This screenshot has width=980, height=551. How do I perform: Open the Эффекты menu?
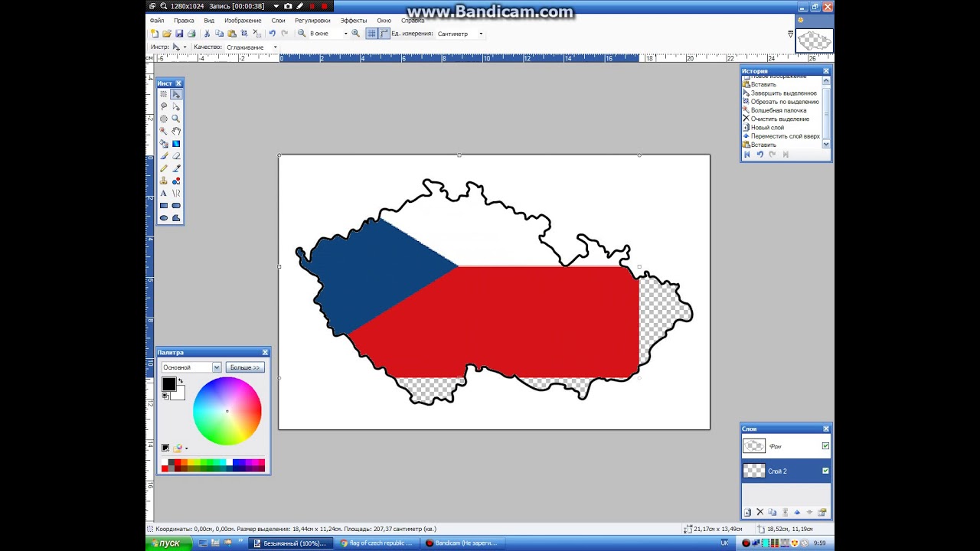pyautogui.click(x=354, y=21)
